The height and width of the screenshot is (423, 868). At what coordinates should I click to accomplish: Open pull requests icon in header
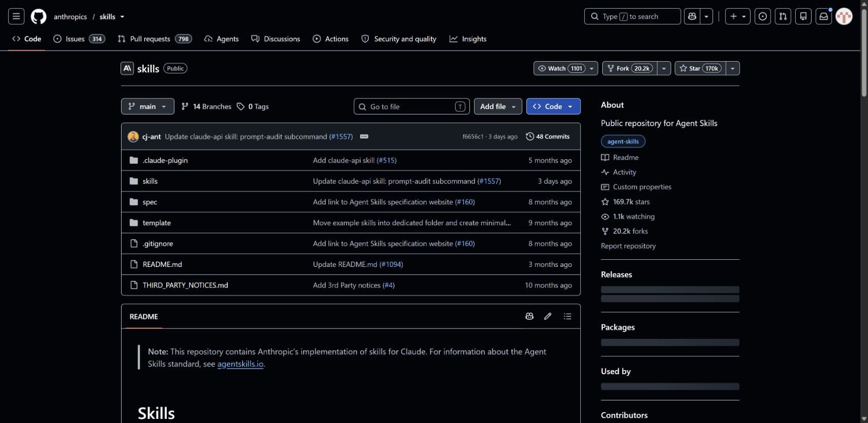(783, 16)
